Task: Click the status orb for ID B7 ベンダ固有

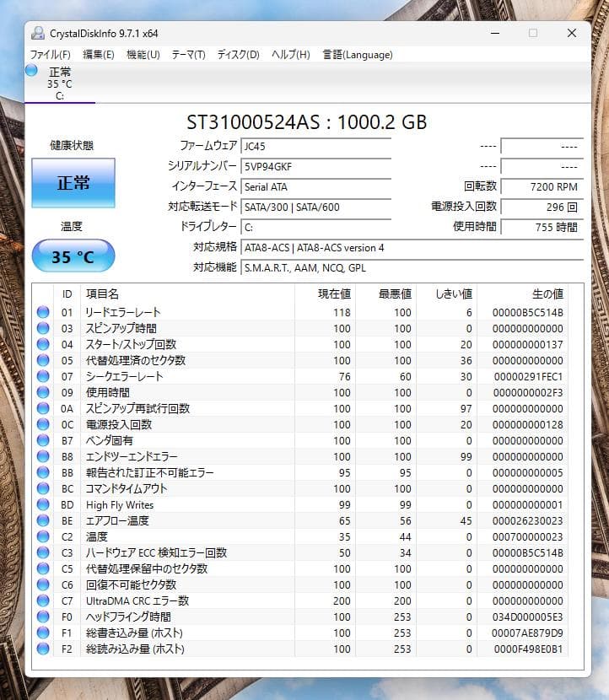Action: 43,440
